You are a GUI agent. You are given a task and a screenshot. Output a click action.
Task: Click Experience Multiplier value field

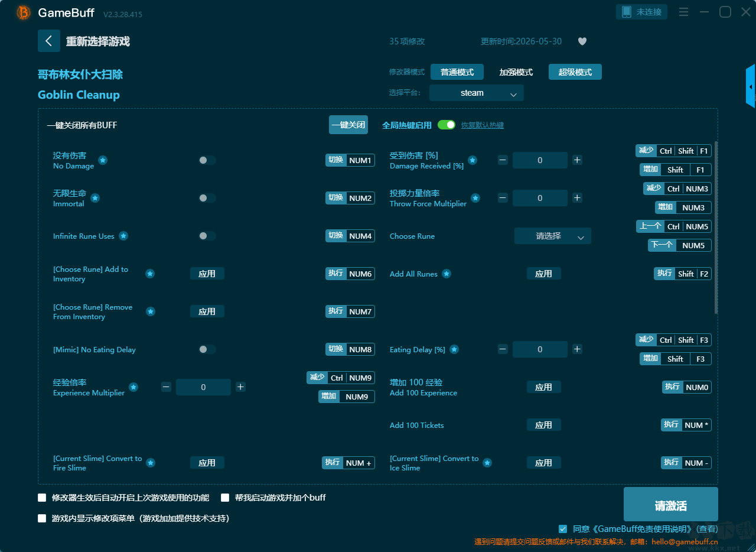203,387
